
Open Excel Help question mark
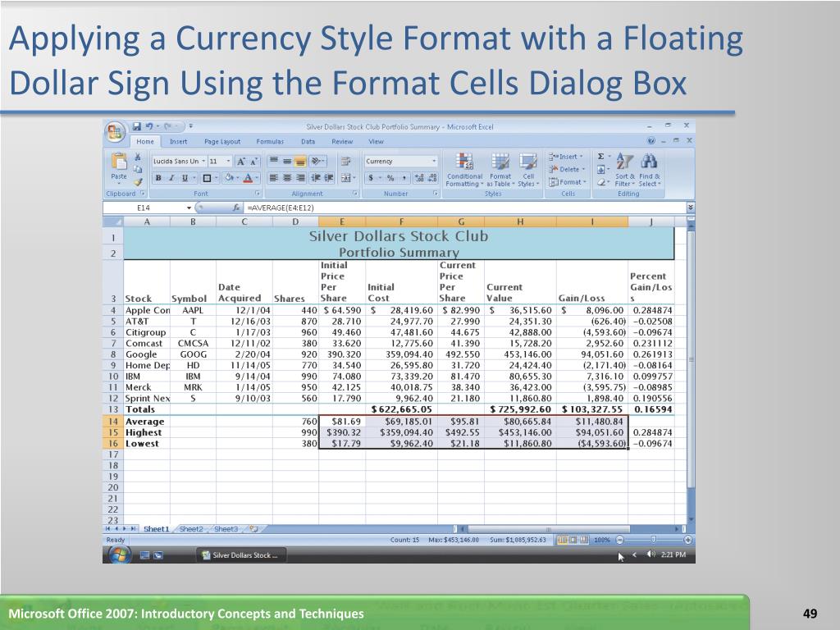click(651, 141)
